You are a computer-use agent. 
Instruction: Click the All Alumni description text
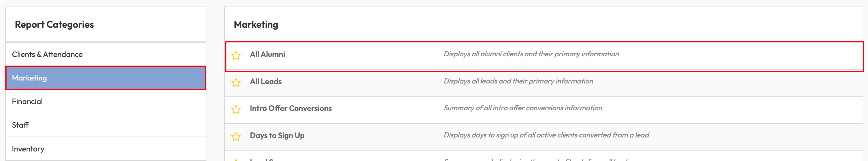click(531, 54)
